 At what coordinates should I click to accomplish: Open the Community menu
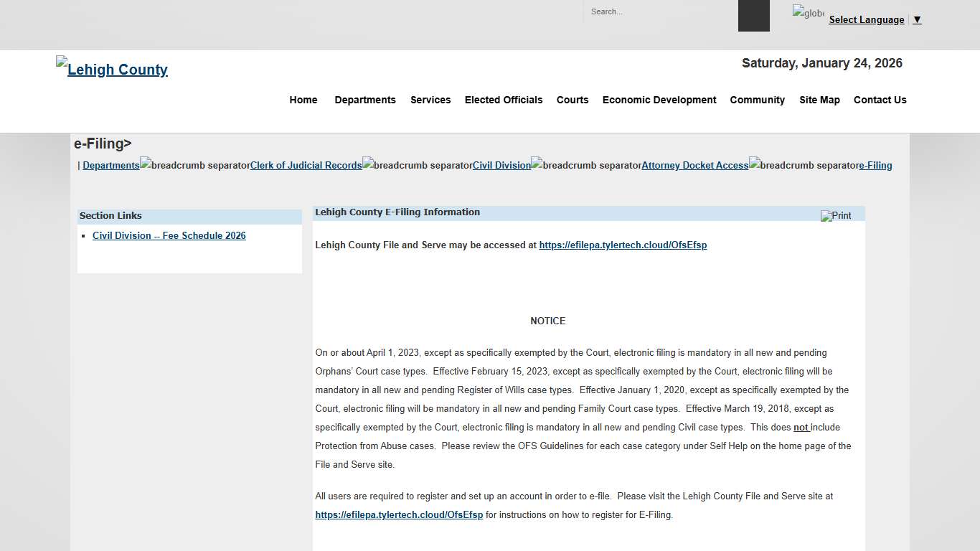(757, 100)
